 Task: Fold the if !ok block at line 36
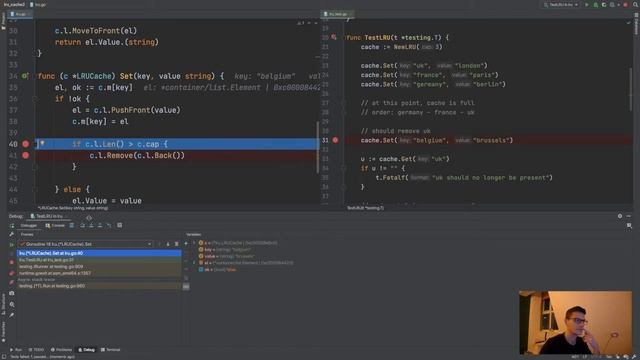(x=35, y=98)
